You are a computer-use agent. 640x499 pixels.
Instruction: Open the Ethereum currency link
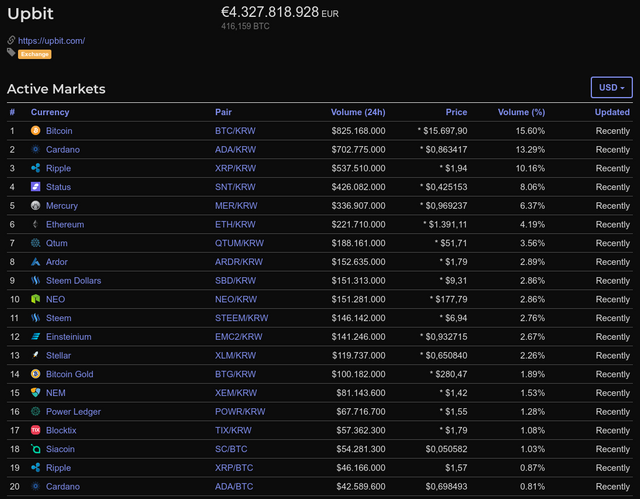(65, 224)
